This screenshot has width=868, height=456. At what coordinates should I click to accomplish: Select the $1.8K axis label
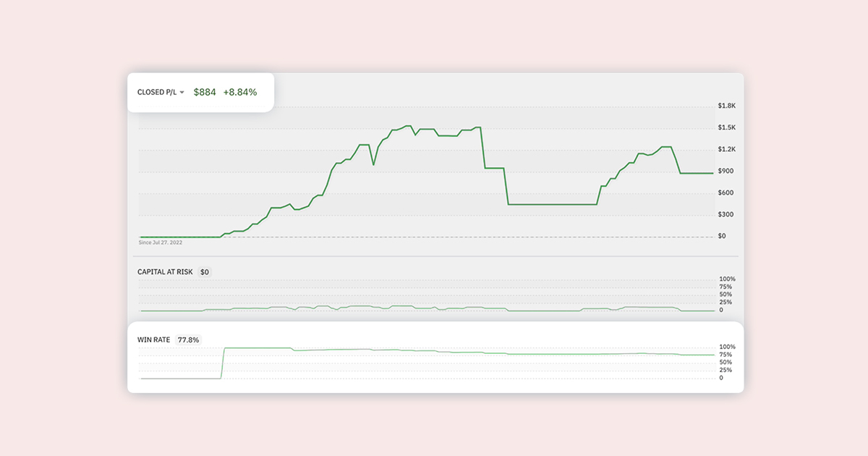726,105
